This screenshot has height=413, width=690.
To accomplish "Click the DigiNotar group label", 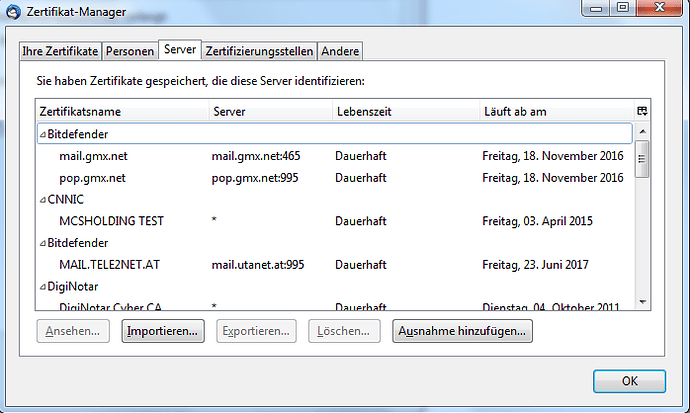I will click(x=73, y=287).
